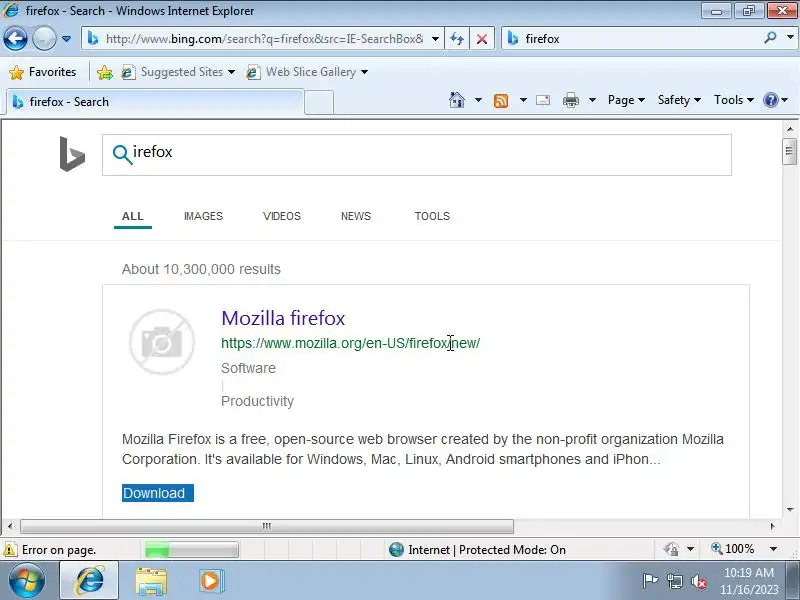
Task: Click the Internet Protected Mode globe icon
Action: click(396, 549)
